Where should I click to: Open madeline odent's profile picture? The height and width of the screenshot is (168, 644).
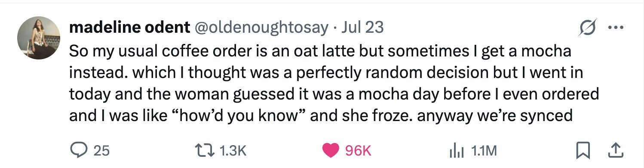point(38,39)
